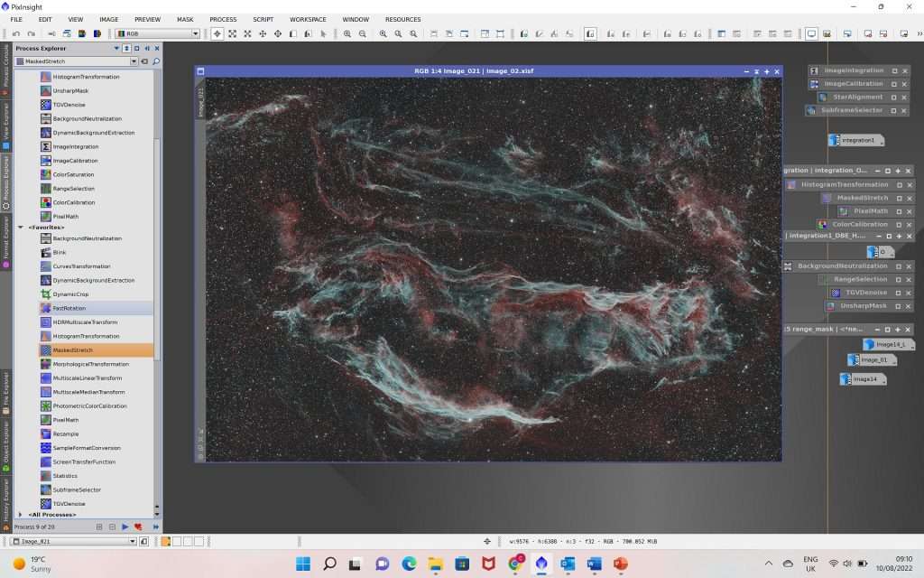Click the integration1 view icon on workspace
Image resolution: width=924 pixels, height=578 pixels.
856,140
